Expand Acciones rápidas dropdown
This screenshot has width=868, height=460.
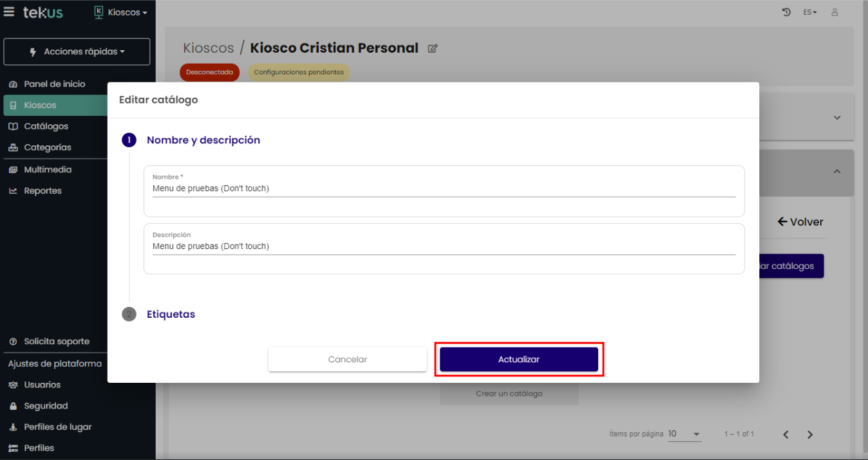click(77, 51)
